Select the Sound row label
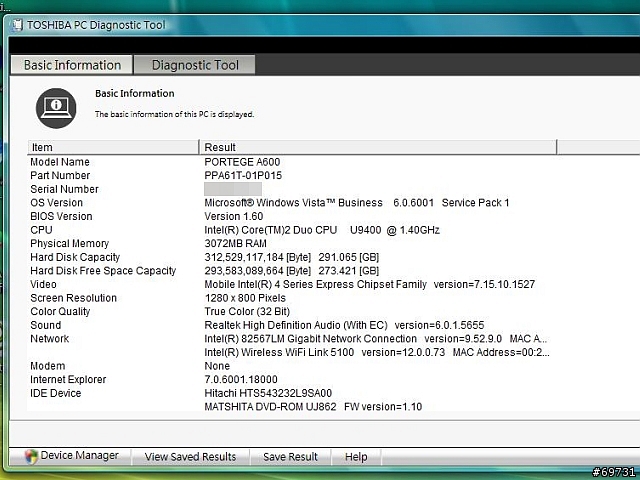The height and width of the screenshot is (480, 640). tap(46, 325)
